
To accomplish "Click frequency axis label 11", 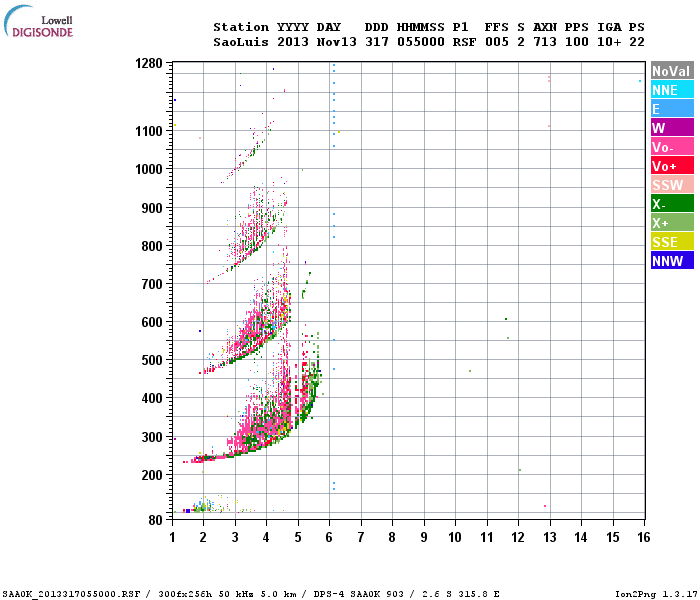I will [487, 537].
